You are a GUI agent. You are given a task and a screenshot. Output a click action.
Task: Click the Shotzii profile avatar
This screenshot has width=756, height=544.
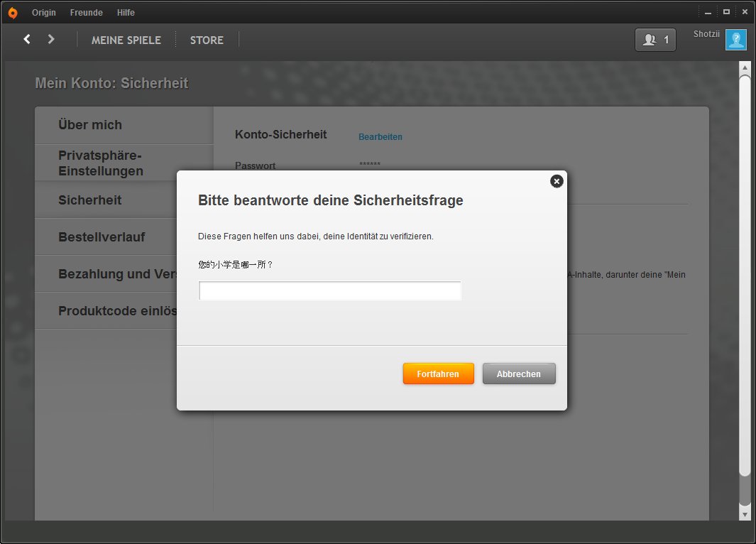[x=735, y=40]
